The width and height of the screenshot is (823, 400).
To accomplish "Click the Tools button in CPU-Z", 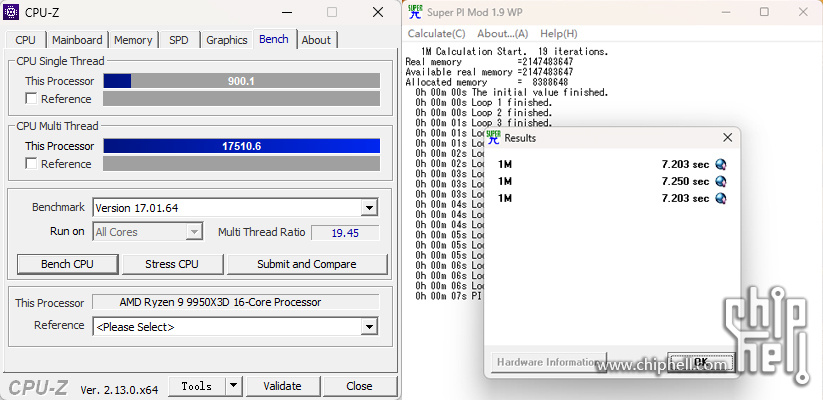I will point(197,386).
